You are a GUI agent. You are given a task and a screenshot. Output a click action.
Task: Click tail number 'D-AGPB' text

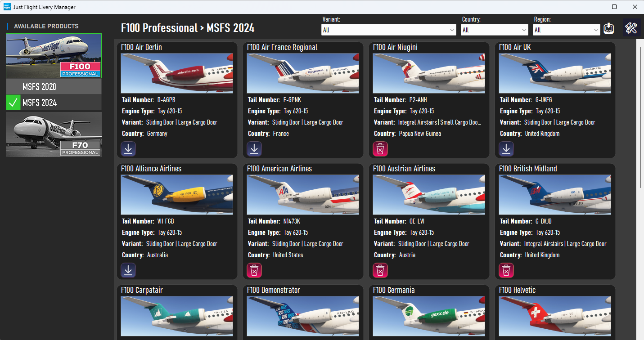pyautogui.click(x=166, y=100)
